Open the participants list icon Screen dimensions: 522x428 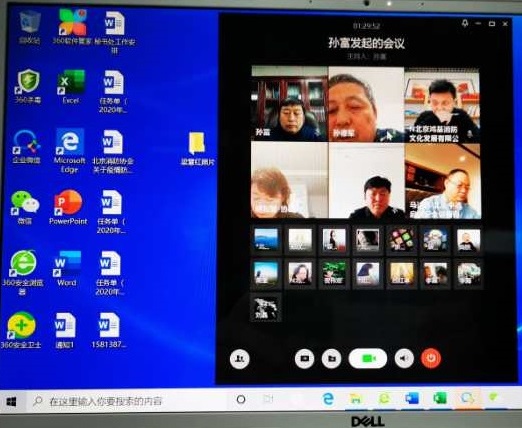tap(239, 359)
